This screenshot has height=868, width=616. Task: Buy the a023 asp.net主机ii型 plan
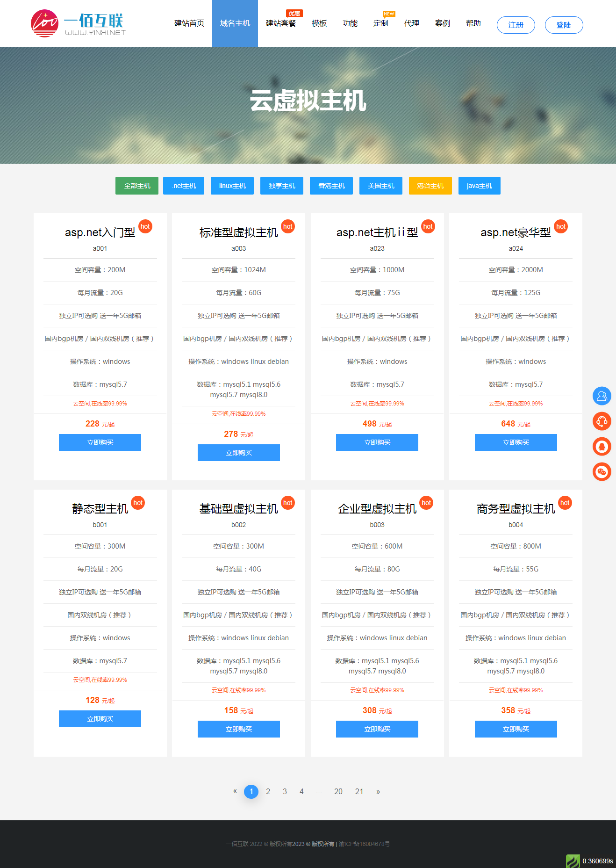click(x=377, y=442)
